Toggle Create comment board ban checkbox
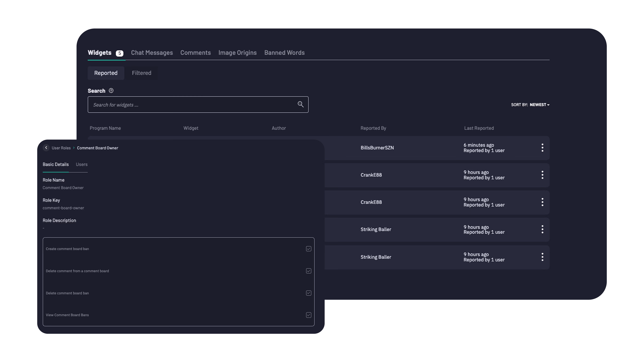This screenshot has height=362, width=644. pyautogui.click(x=309, y=249)
